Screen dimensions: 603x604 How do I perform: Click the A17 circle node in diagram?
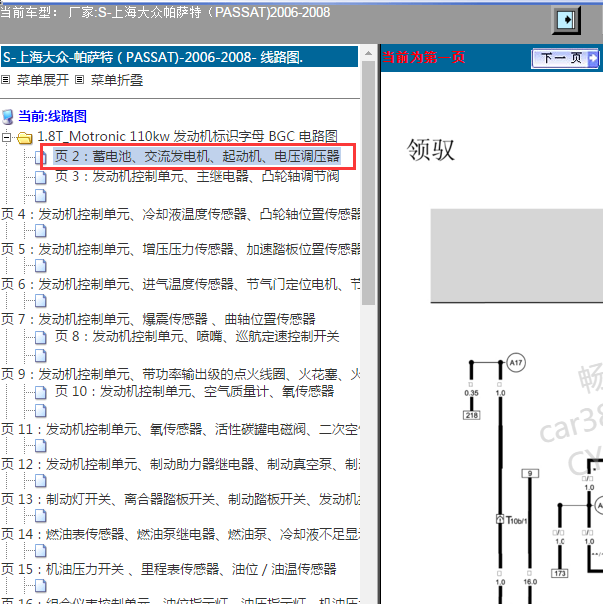coord(516,362)
